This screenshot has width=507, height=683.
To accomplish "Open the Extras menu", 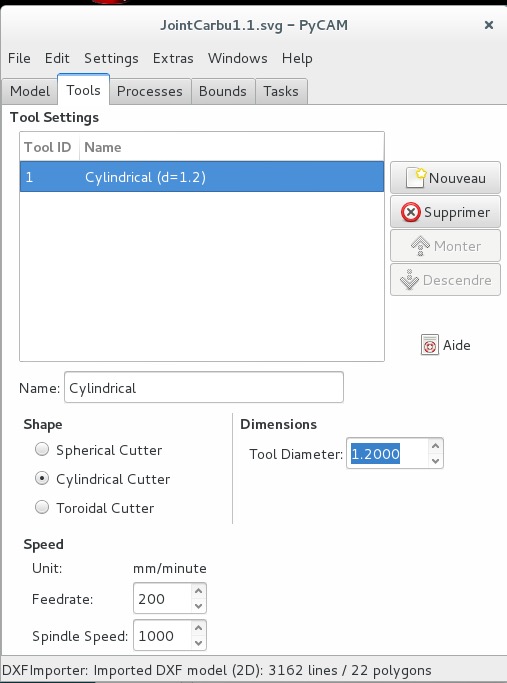I will click(x=173, y=58).
